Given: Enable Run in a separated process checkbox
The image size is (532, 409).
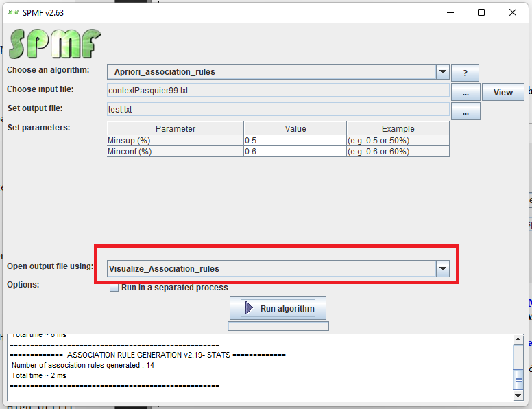Looking at the screenshot, I should coord(114,288).
